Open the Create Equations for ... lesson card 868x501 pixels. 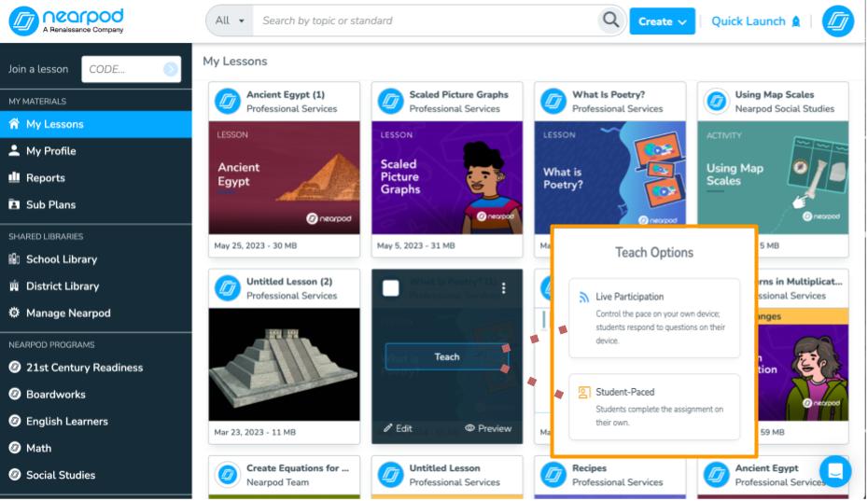click(x=284, y=477)
